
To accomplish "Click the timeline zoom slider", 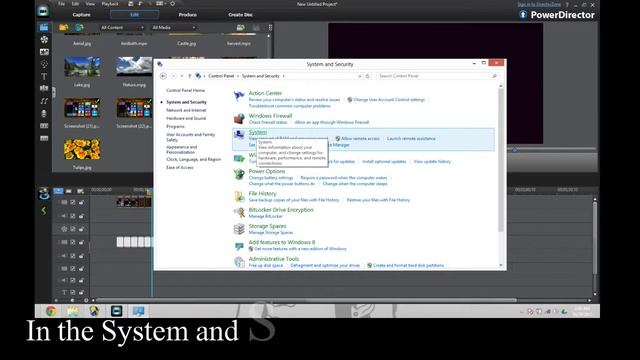I will [x=72, y=300].
